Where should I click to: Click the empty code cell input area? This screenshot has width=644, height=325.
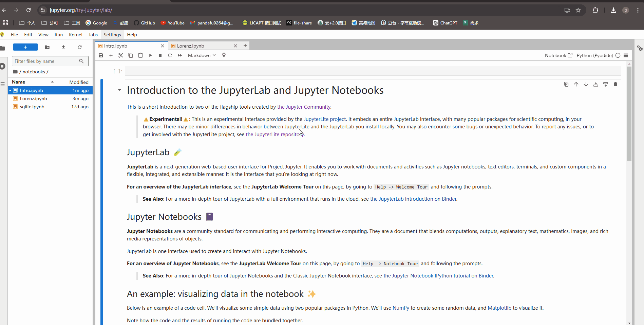point(373,71)
